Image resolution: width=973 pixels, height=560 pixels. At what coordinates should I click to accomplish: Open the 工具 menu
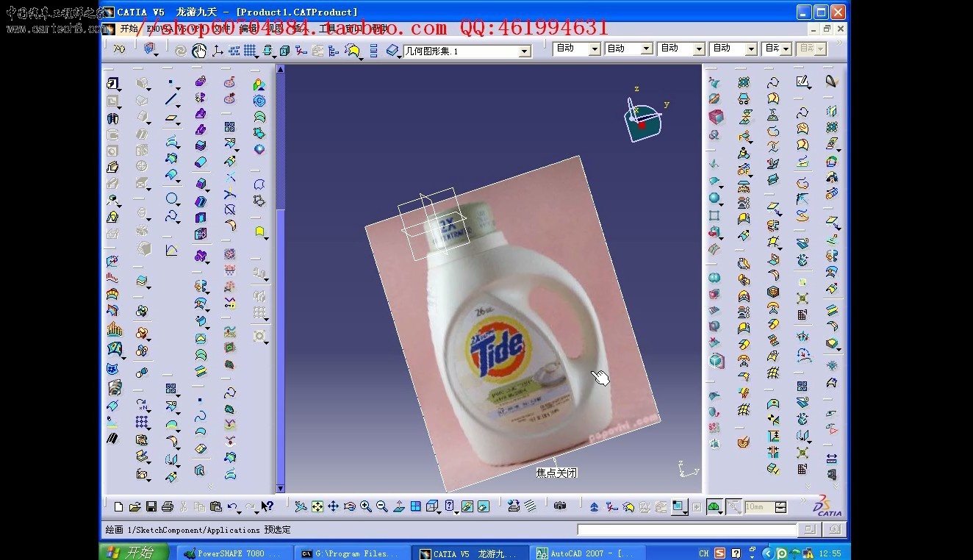[x=327, y=29]
